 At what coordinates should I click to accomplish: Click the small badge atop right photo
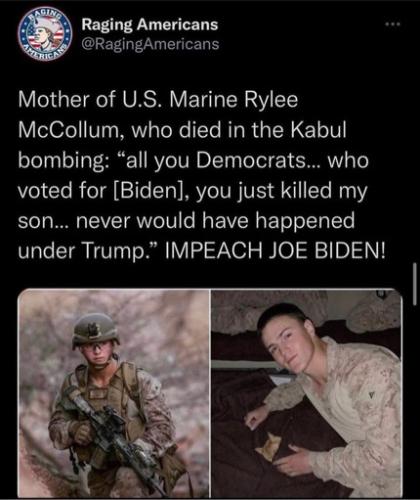(380, 294)
